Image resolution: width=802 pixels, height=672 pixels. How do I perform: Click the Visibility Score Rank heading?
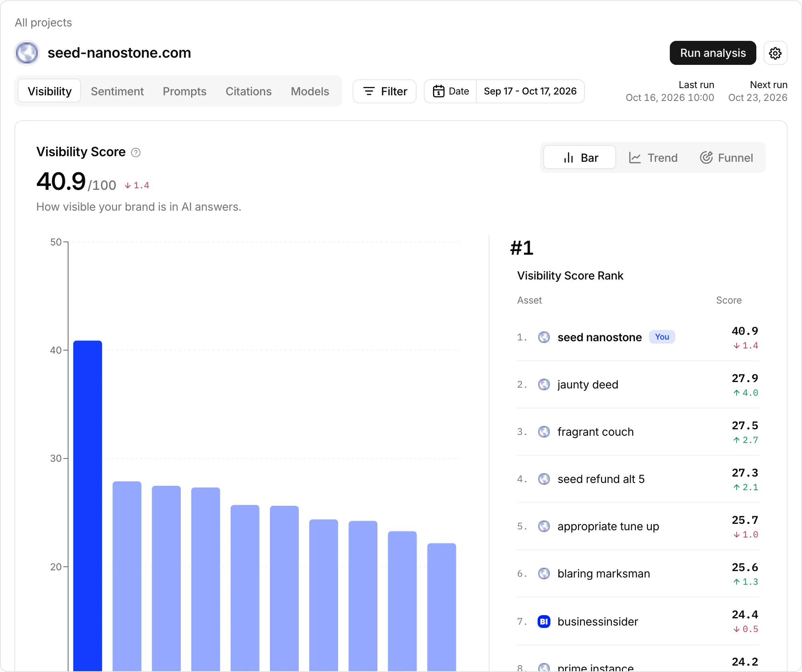point(570,276)
